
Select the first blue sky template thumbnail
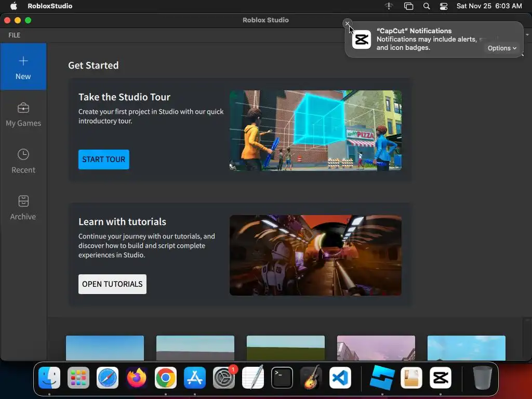105,348
